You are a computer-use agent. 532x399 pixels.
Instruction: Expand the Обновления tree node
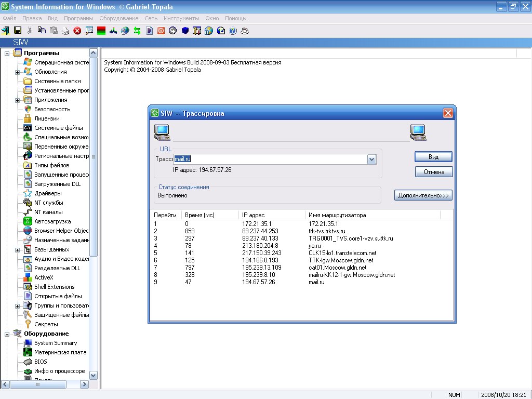coord(17,72)
